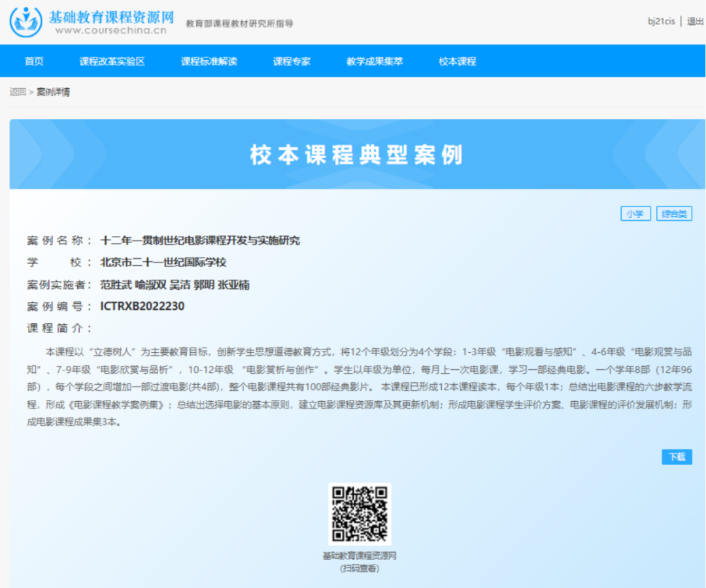Select the 小学 tag
The height and width of the screenshot is (588, 706).
click(x=635, y=214)
